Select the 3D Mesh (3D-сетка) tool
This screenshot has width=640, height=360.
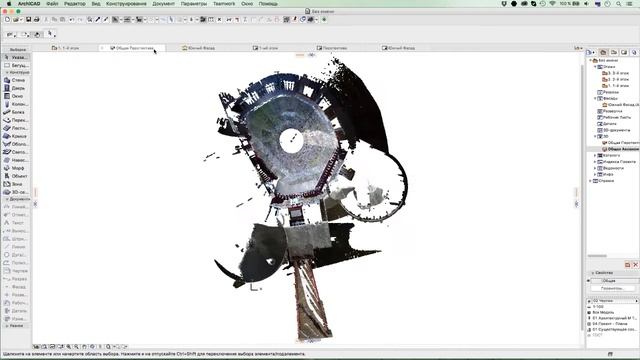(x=16, y=192)
